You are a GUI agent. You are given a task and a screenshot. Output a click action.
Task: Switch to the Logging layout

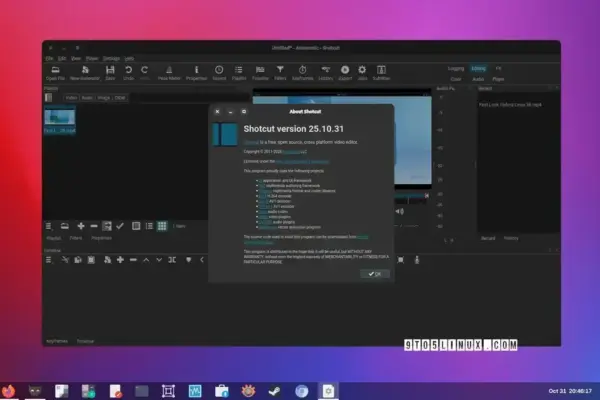pyautogui.click(x=456, y=69)
